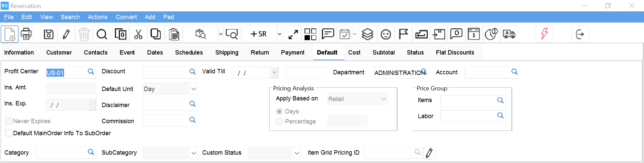
Task: Select the Percentage radio button
Action: 279,121
